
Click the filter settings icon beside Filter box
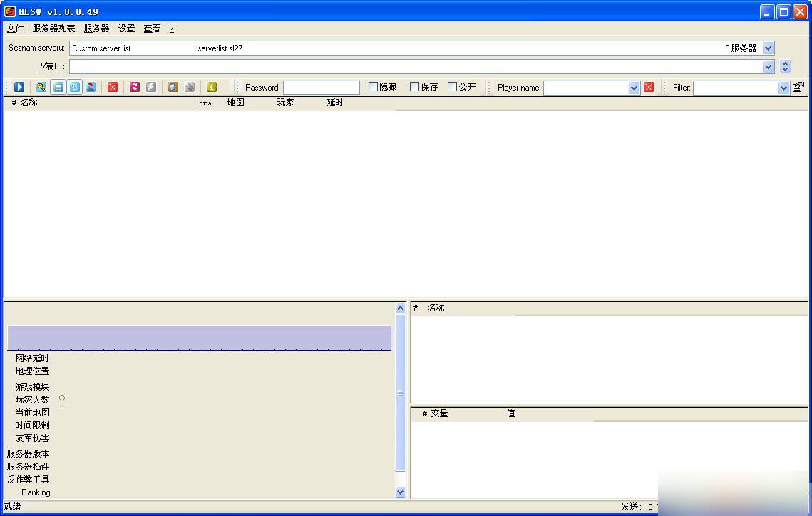[x=798, y=87]
